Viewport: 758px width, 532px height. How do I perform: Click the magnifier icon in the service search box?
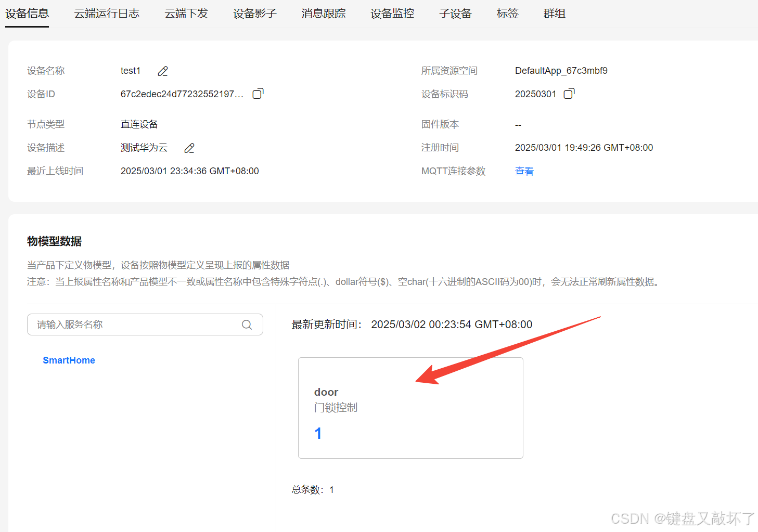point(247,324)
